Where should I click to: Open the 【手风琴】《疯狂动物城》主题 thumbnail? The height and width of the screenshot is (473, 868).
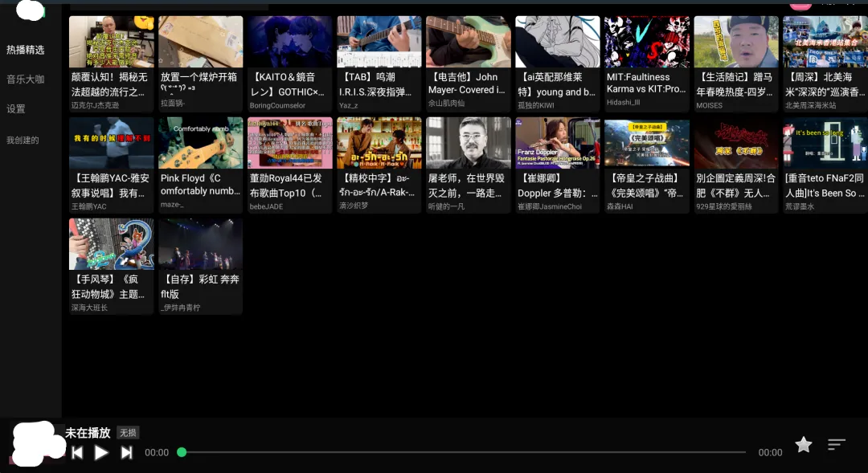111,244
